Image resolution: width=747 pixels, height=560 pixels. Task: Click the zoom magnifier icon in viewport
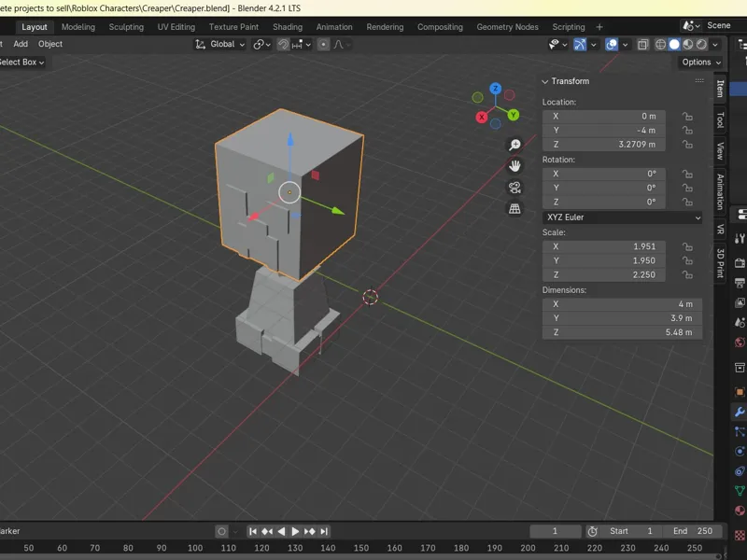click(x=514, y=145)
